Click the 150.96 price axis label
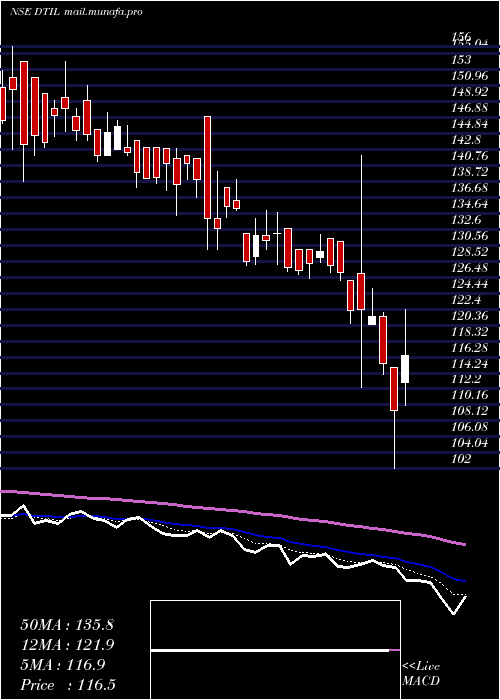 (x=469, y=75)
